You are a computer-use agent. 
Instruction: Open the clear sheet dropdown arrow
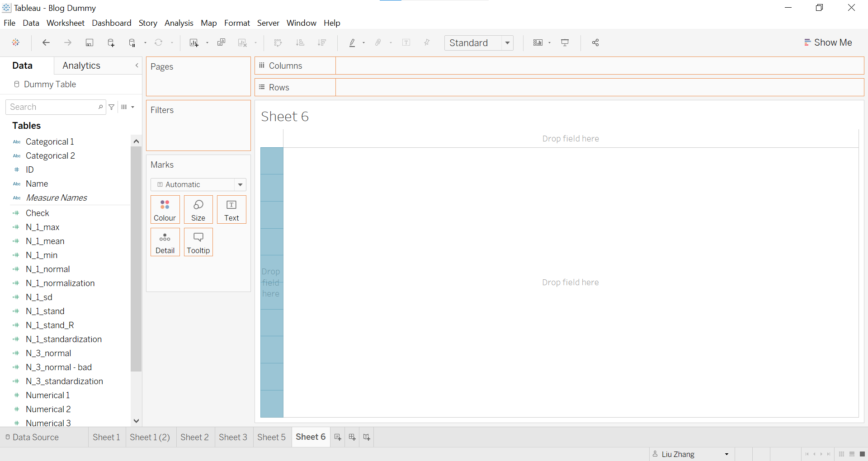[x=255, y=43]
